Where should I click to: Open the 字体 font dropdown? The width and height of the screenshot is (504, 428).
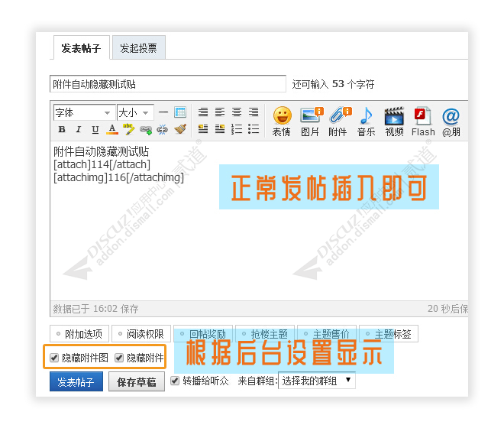coord(84,112)
